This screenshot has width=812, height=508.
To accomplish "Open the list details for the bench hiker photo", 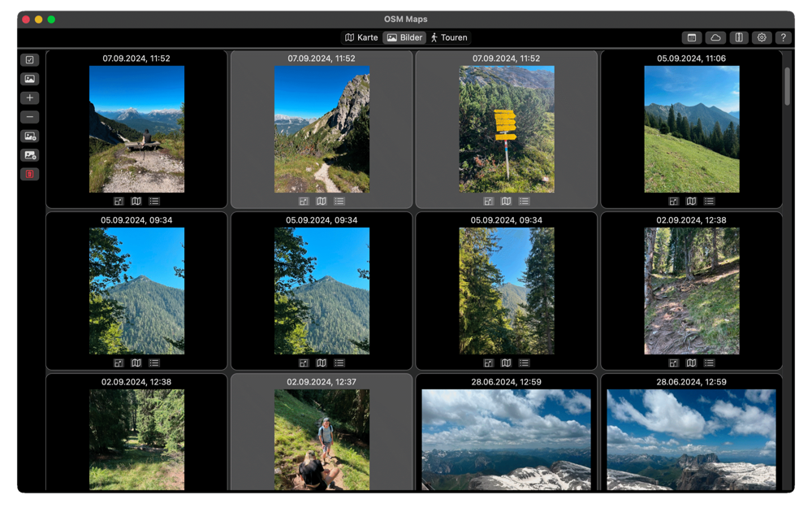I will pos(154,201).
